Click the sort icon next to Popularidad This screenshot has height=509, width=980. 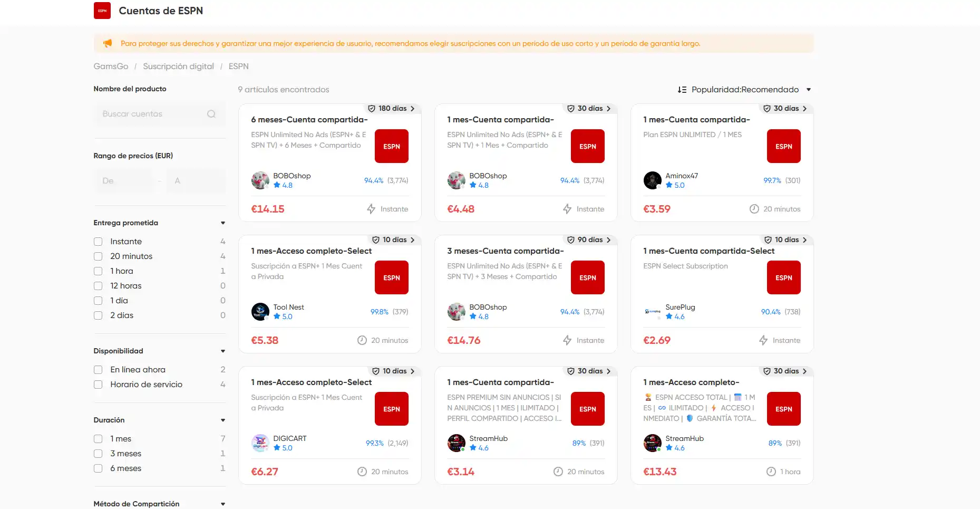coord(682,90)
